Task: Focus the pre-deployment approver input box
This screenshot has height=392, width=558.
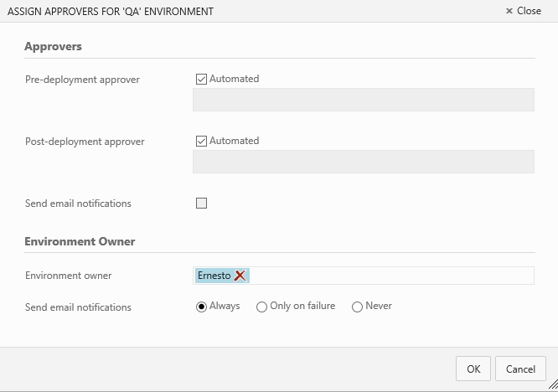Action: tap(364, 100)
